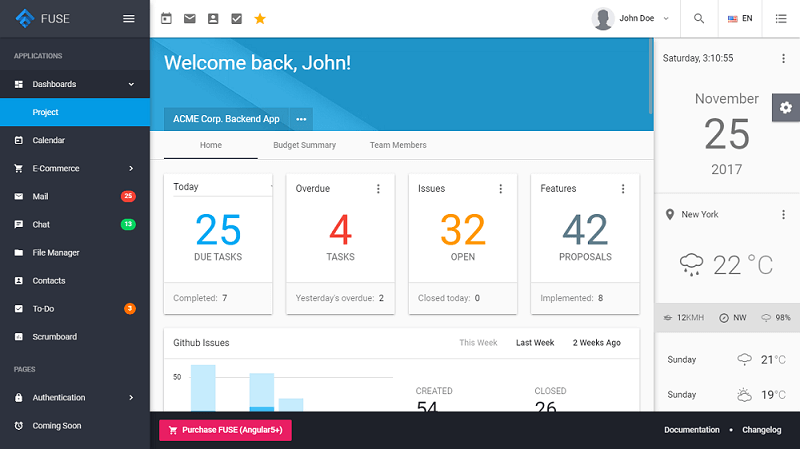Open the Issues card options menu
This screenshot has height=449, width=800.
(501, 189)
